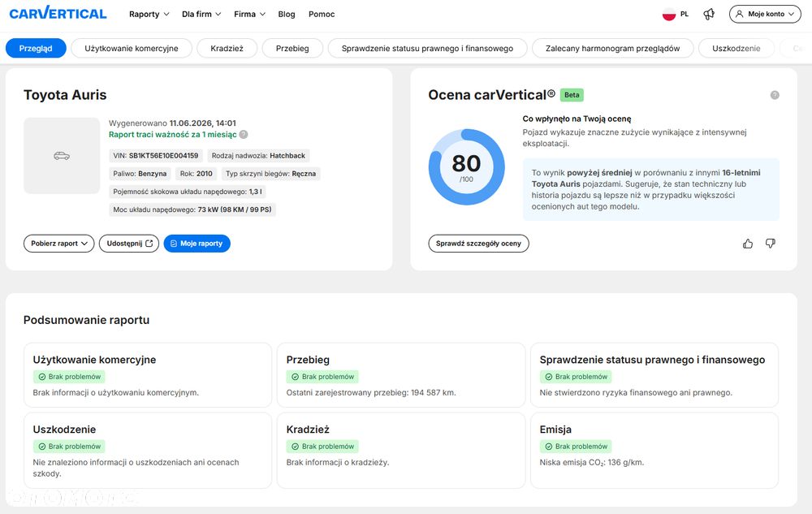
Task: Click the Udostępnij share button
Action: click(129, 244)
